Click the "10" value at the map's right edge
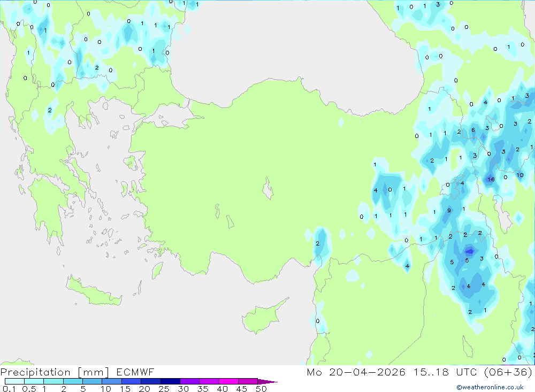 click(x=519, y=175)
